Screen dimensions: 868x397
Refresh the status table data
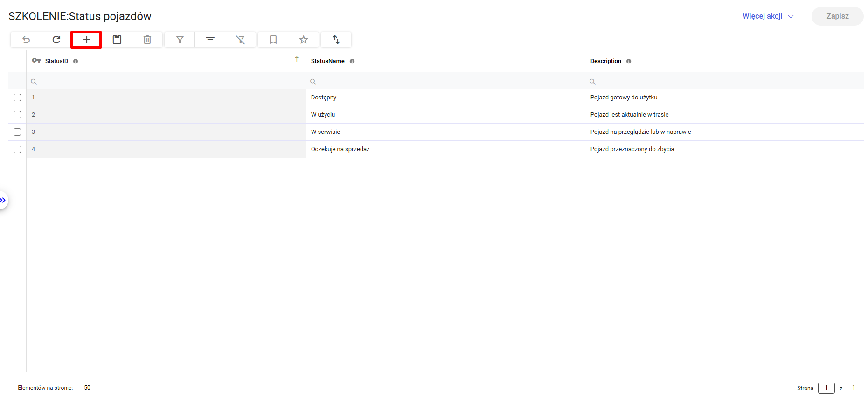click(56, 40)
